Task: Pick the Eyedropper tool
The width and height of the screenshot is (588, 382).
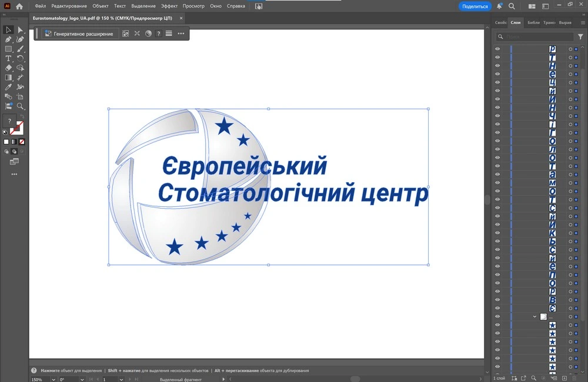Action: [x=8, y=86]
